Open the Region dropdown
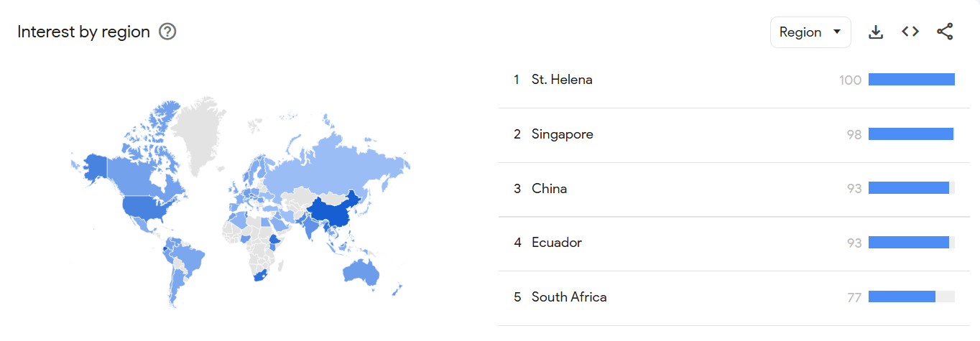Image resolution: width=980 pixels, height=341 pixels. coord(810,32)
